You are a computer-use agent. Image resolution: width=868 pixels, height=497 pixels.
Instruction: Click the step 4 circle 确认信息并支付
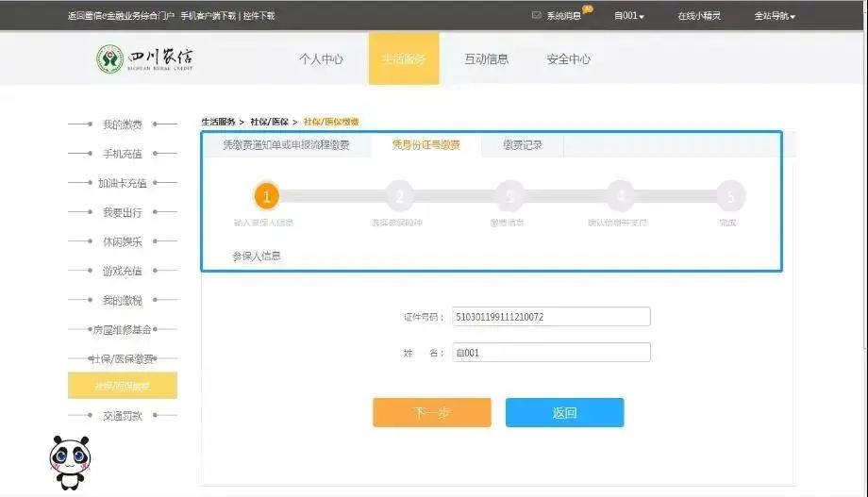[x=620, y=196]
